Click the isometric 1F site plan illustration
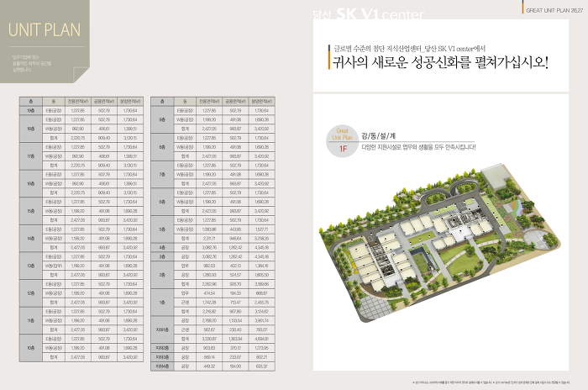This screenshot has width=588, height=390. (x=439, y=243)
